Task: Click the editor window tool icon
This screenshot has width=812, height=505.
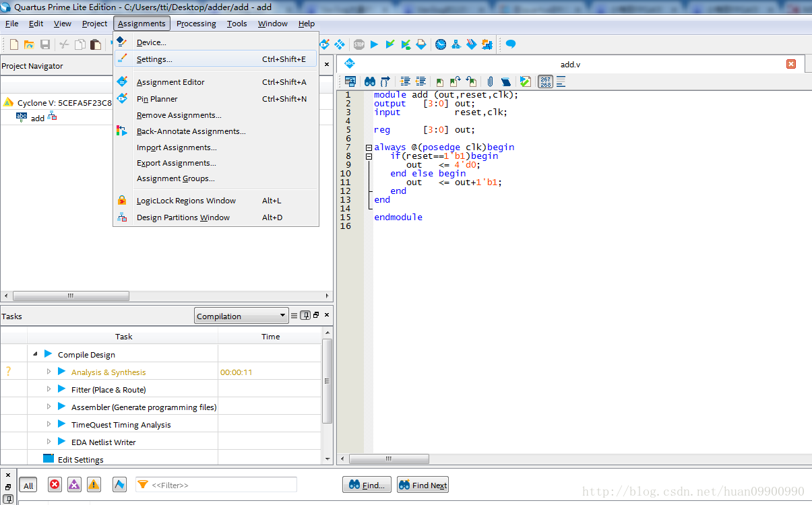Action: [x=350, y=81]
